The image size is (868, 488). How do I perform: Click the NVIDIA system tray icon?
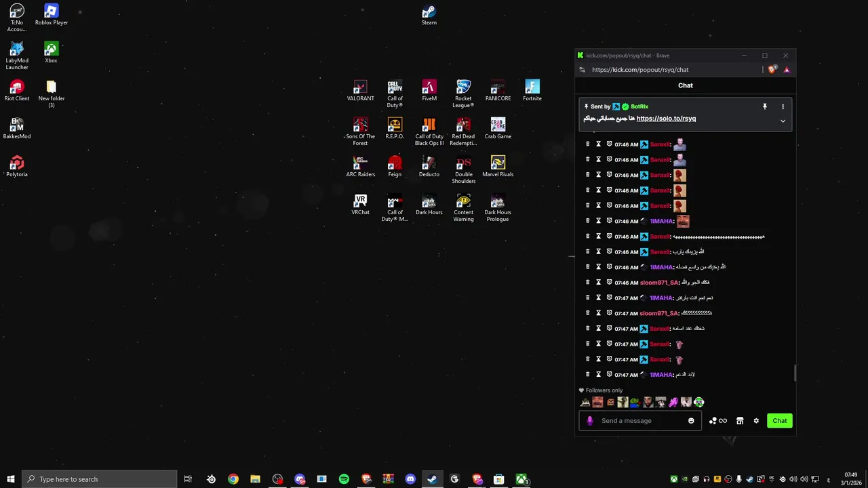coord(685,479)
